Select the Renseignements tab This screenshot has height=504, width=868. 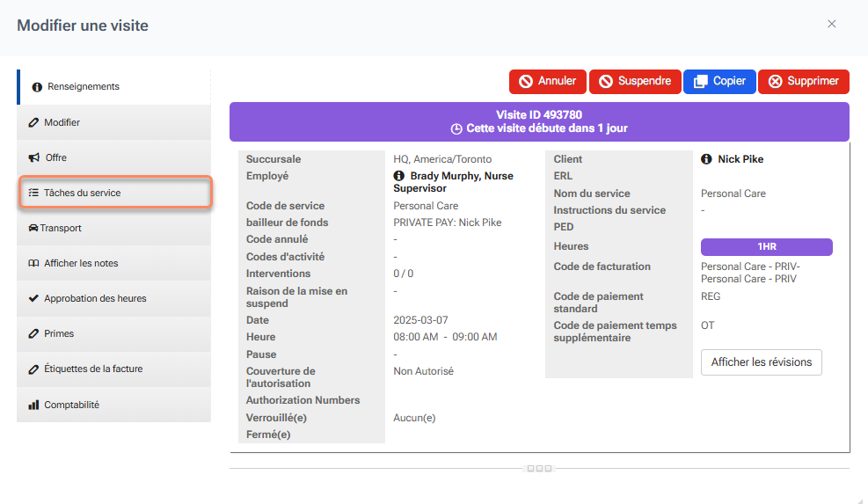click(114, 86)
